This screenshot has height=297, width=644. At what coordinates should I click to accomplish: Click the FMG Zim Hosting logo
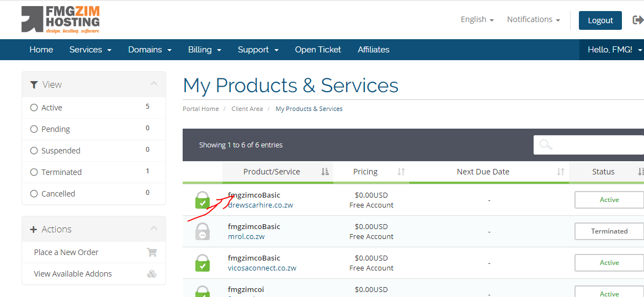point(61,20)
